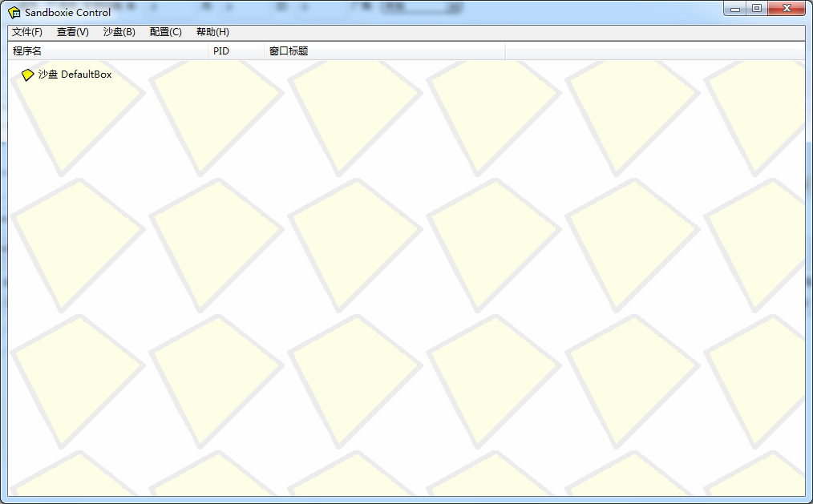This screenshot has height=504, width=813.
Task: Open the 帮助(H) menu
Action: (212, 32)
